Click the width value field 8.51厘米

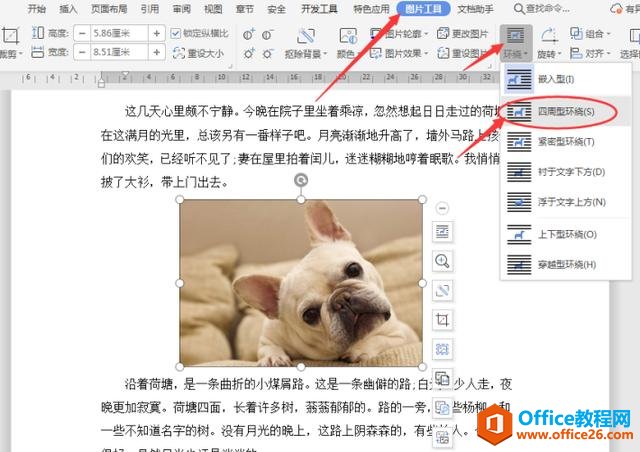point(119,52)
